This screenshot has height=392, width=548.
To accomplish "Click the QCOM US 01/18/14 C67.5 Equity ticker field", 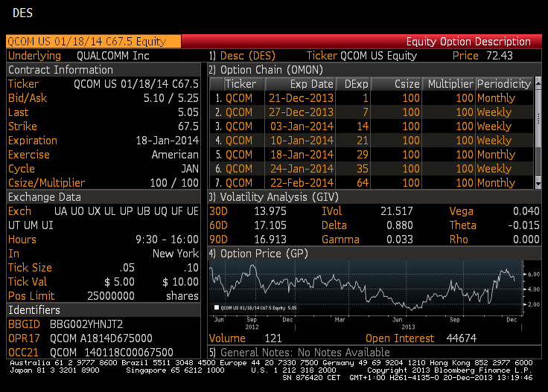I will 94,42.
